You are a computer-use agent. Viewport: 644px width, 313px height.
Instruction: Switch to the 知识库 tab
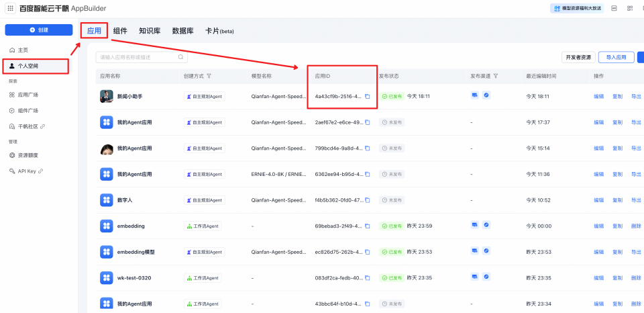(150, 31)
